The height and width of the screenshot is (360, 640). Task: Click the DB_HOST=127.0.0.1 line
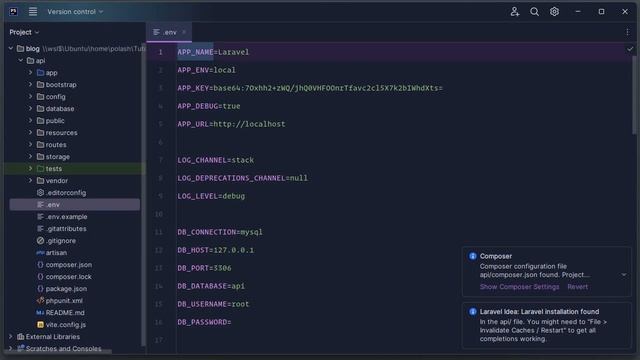click(216, 250)
